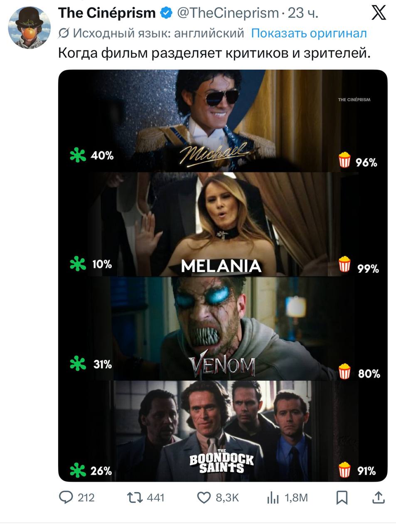Open The Cinéprism display name
Image resolution: width=396 pixels, height=532 pixels.
[107, 13]
